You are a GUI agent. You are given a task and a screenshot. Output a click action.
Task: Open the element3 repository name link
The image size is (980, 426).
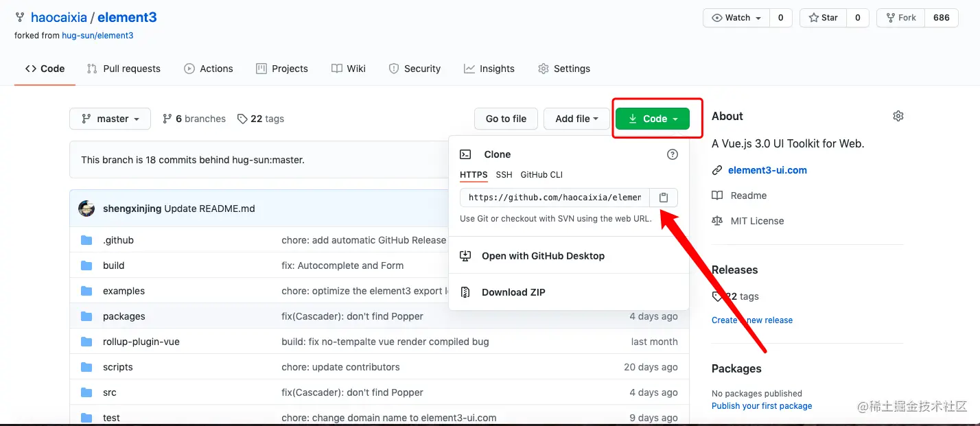(127, 18)
